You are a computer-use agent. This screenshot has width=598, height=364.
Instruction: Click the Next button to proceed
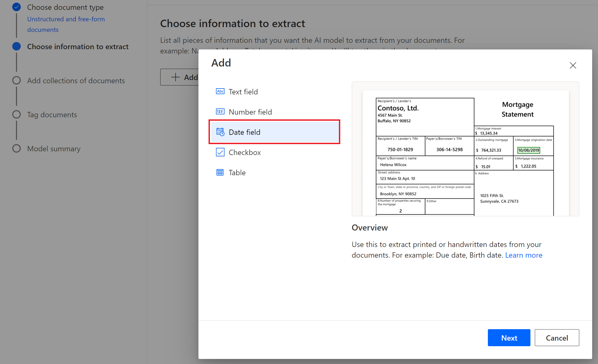[x=509, y=337]
